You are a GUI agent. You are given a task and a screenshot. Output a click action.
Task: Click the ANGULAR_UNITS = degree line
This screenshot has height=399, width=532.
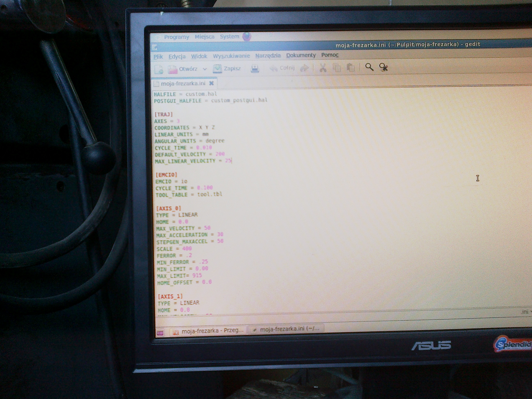[x=189, y=141]
